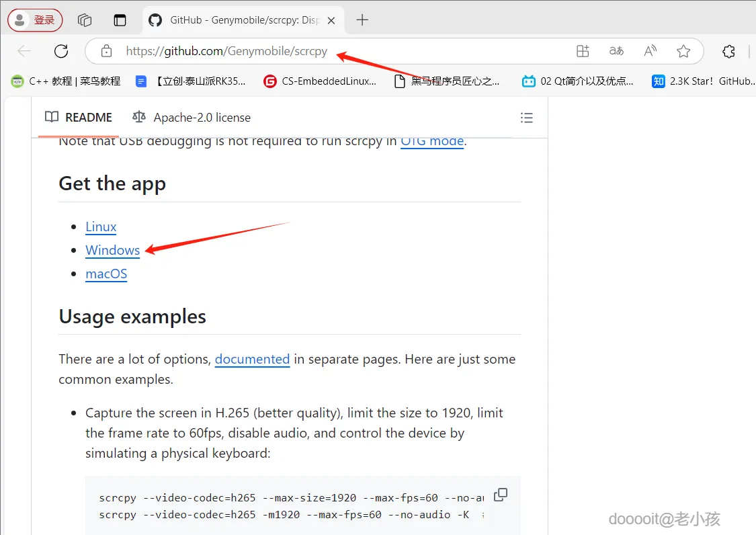Viewport: 756px width, 535px height.
Task: Open the browser extensions puzzle icon
Action: click(x=728, y=51)
